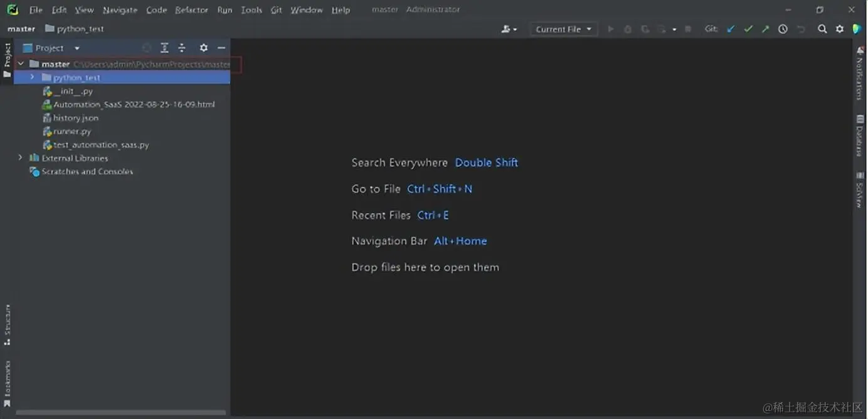Open the Git menu
868x419 pixels.
[x=276, y=10]
